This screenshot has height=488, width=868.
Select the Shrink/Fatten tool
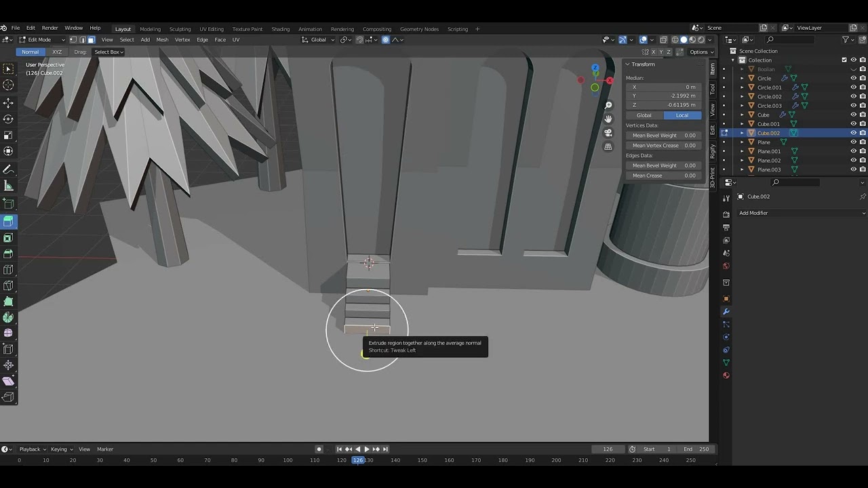coord(8,365)
